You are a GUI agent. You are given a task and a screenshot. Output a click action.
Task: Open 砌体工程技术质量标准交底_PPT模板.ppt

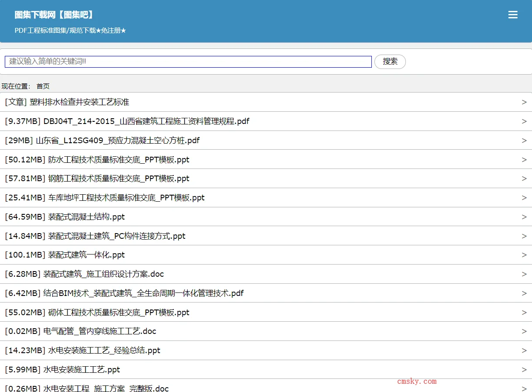(266, 312)
